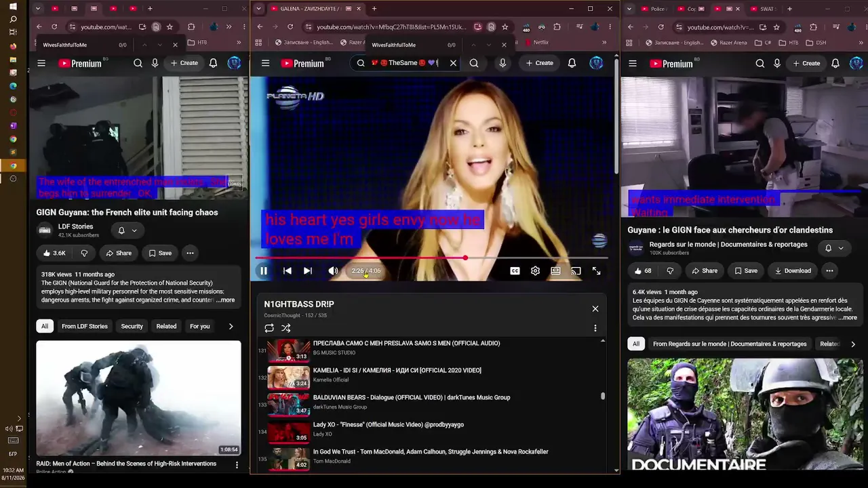
Task: Open a new tab in the center browser
Action: [374, 9]
